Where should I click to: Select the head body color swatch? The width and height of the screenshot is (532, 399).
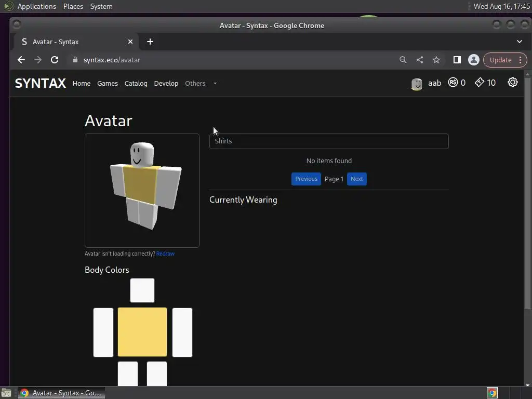[142, 290]
